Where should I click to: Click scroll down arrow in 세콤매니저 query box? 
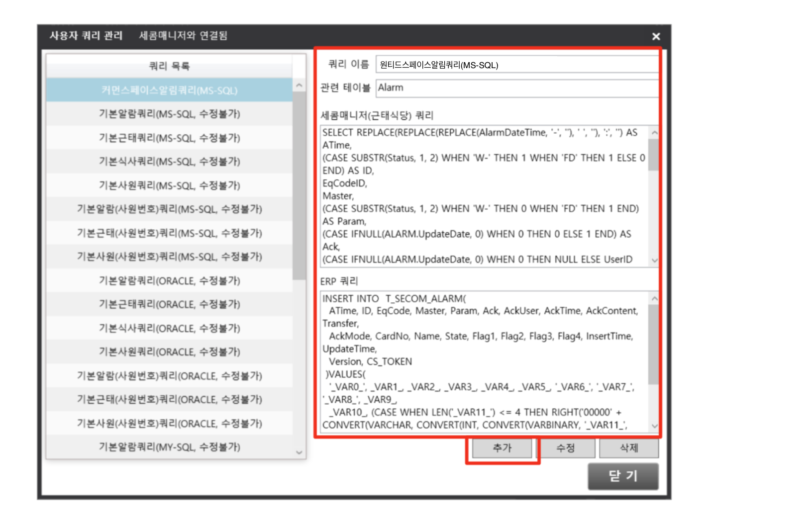pos(654,261)
